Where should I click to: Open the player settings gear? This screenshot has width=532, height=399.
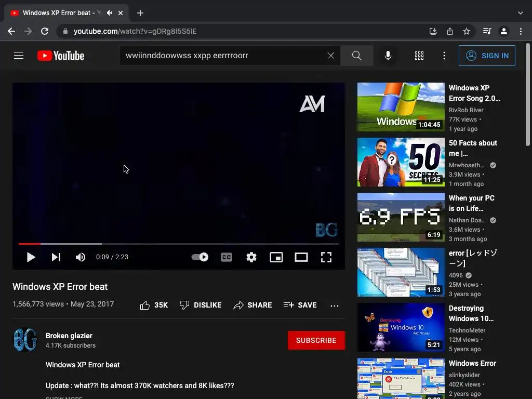pyautogui.click(x=251, y=257)
